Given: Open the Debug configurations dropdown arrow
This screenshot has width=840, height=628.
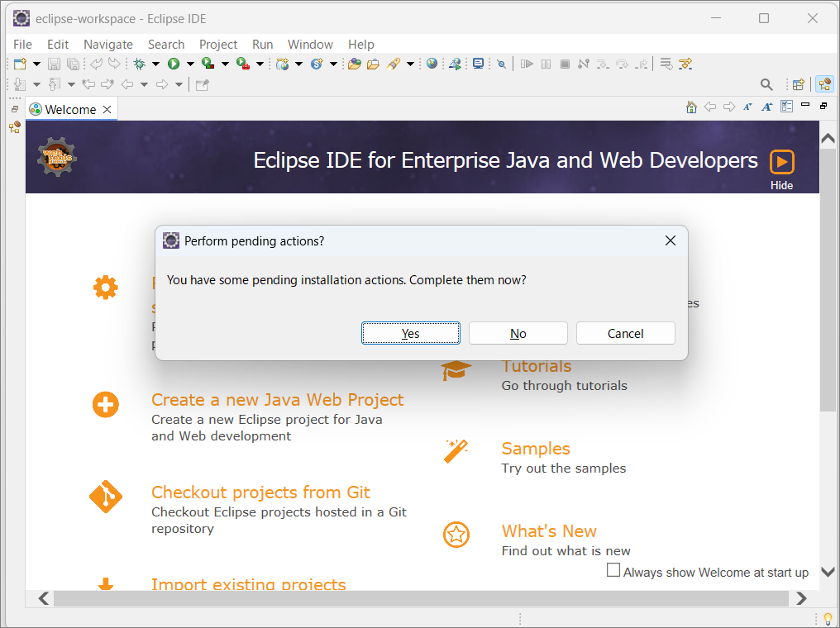Looking at the screenshot, I should coord(156,64).
